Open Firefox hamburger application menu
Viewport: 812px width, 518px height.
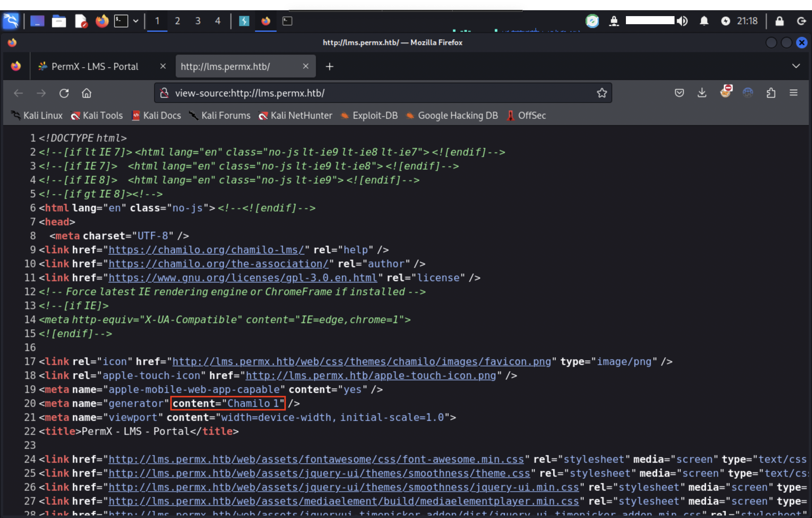click(x=793, y=93)
